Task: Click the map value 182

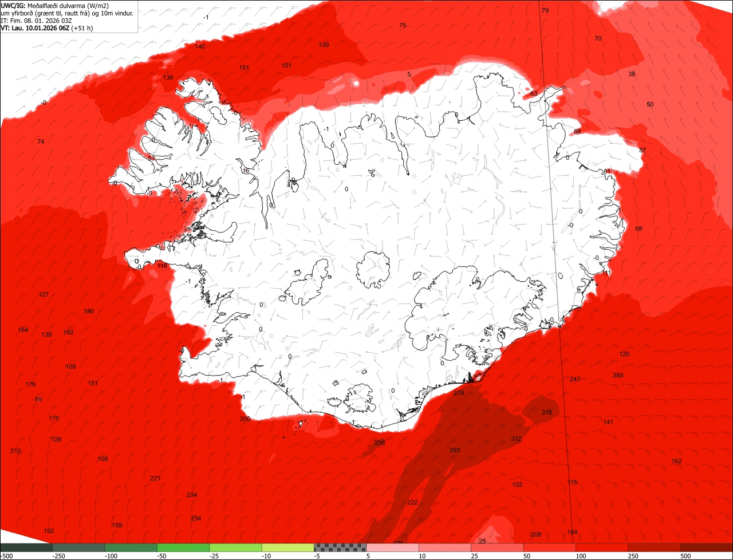Action: pyautogui.click(x=68, y=333)
